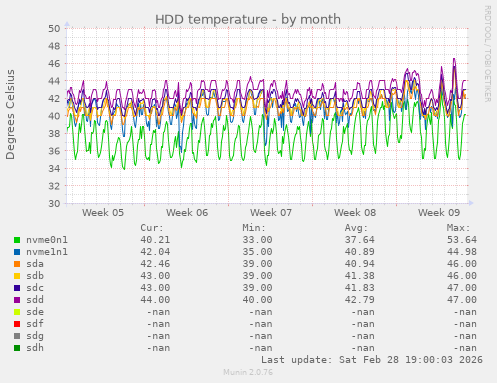Click the y-axis label 40
497x383 pixels.
[x=54, y=116]
